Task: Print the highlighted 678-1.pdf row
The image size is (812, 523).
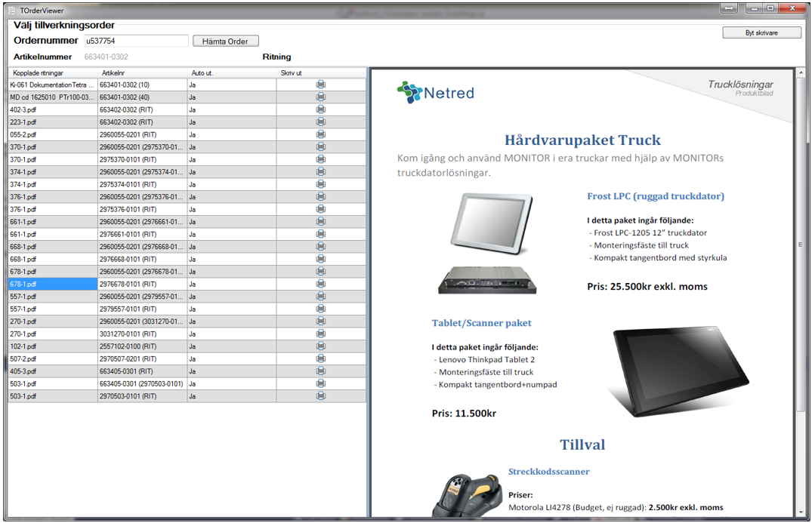Action: point(321,284)
